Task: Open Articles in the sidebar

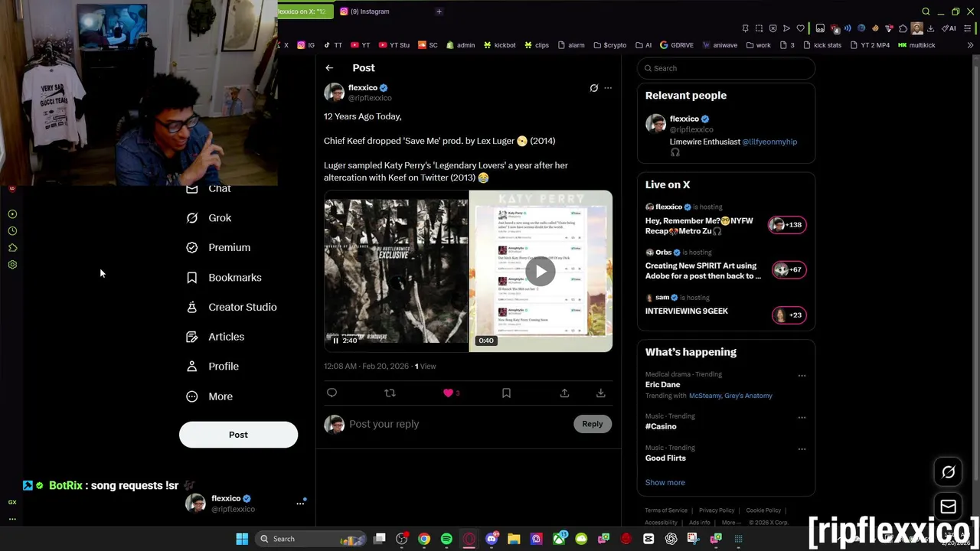Action: point(215,337)
